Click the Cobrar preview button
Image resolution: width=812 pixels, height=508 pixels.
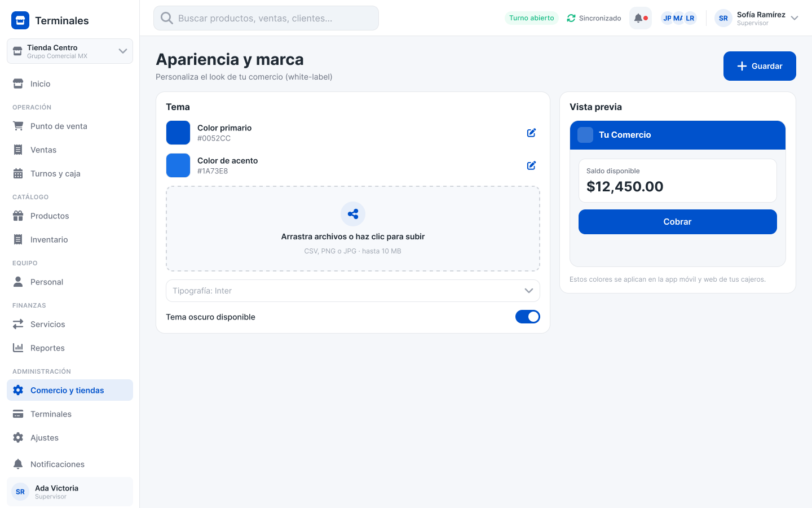coord(678,222)
